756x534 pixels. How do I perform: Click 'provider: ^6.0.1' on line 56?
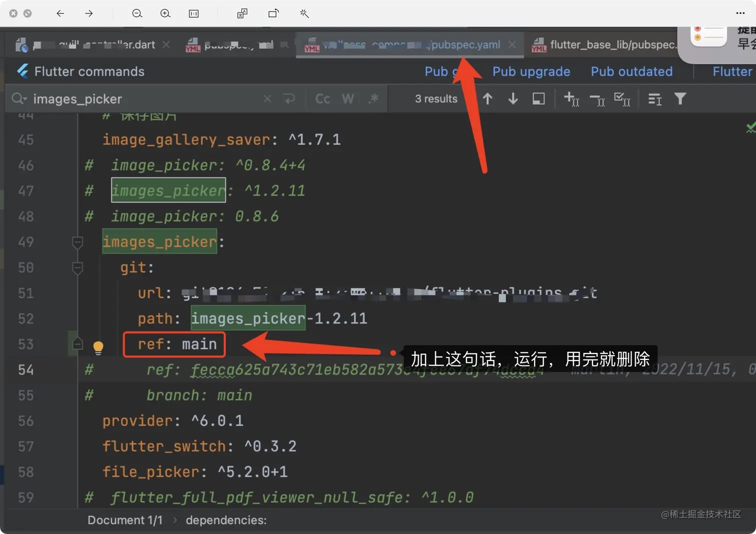(x=172, y=420)
